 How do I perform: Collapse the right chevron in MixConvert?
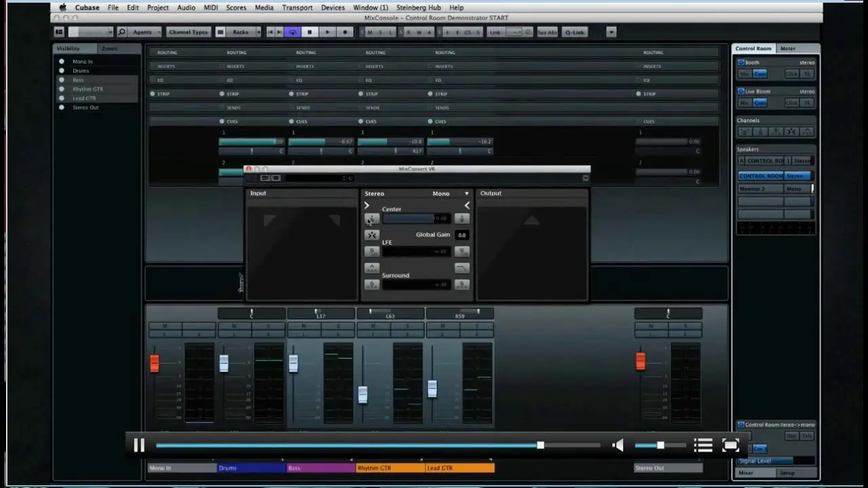point(467,205)
